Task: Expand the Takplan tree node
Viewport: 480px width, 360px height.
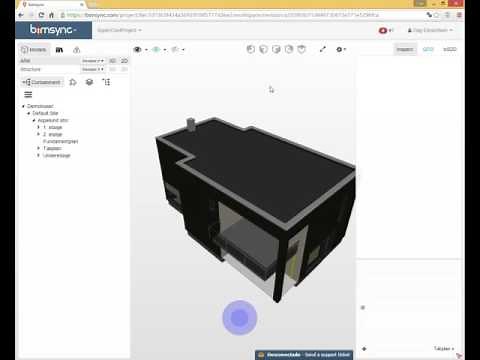Action: 39,148
